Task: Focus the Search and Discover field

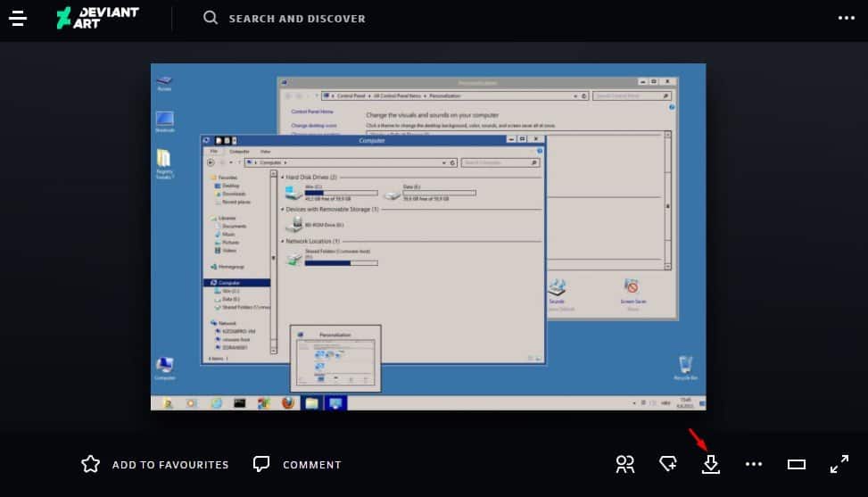Action: click(x=297, y=19)
